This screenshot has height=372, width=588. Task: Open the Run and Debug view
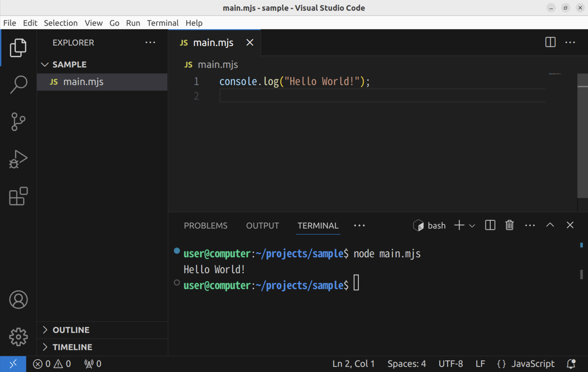coord(18,159)
